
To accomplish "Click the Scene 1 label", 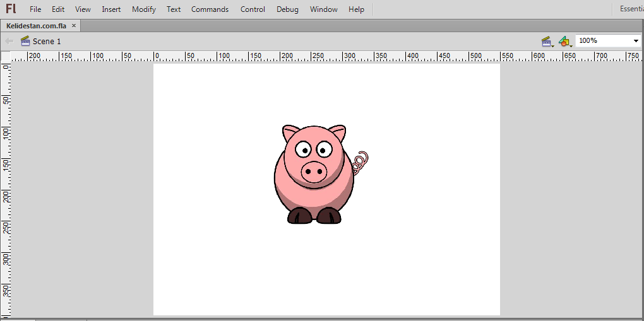I will pos(47,41).
